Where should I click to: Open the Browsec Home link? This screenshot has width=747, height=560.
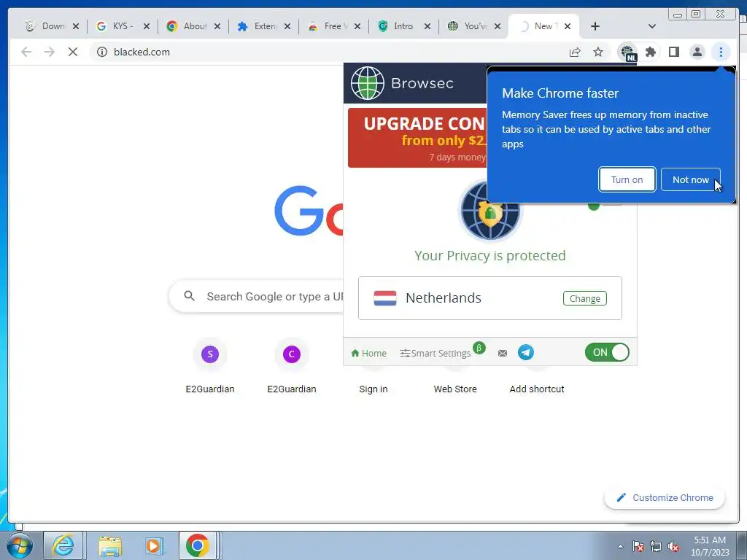pos(368,354)
